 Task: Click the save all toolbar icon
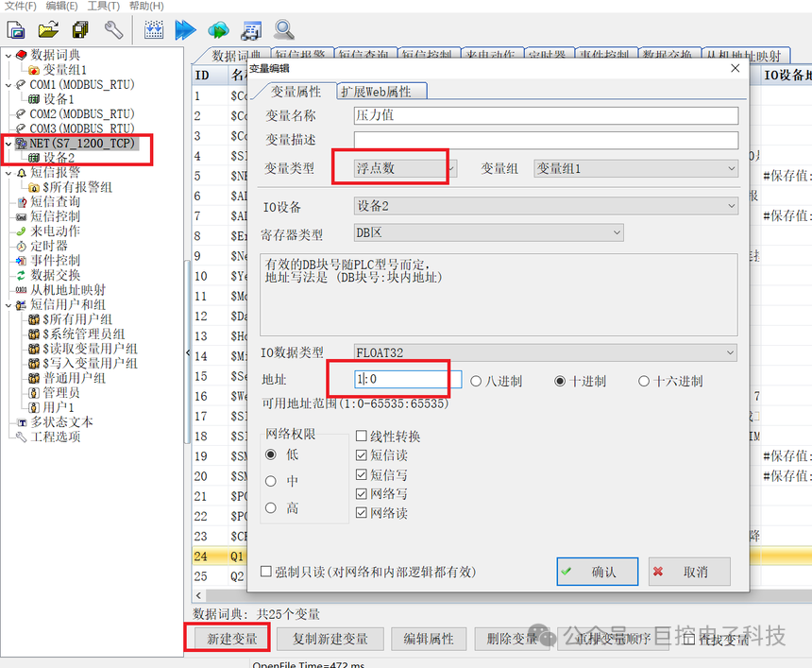80,29
